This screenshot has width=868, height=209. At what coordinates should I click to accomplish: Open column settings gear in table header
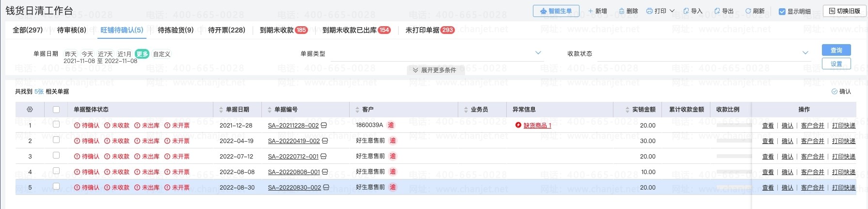(x=30, y=110)
